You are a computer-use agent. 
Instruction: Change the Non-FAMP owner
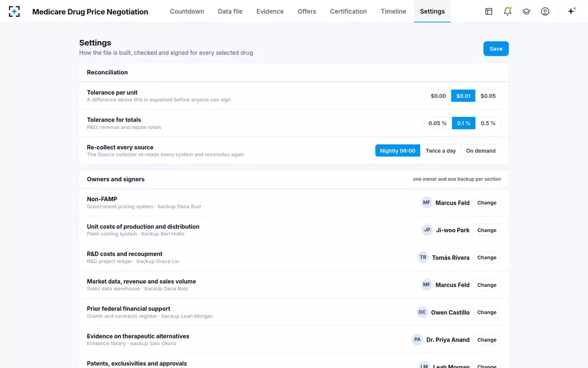[487, 203]
